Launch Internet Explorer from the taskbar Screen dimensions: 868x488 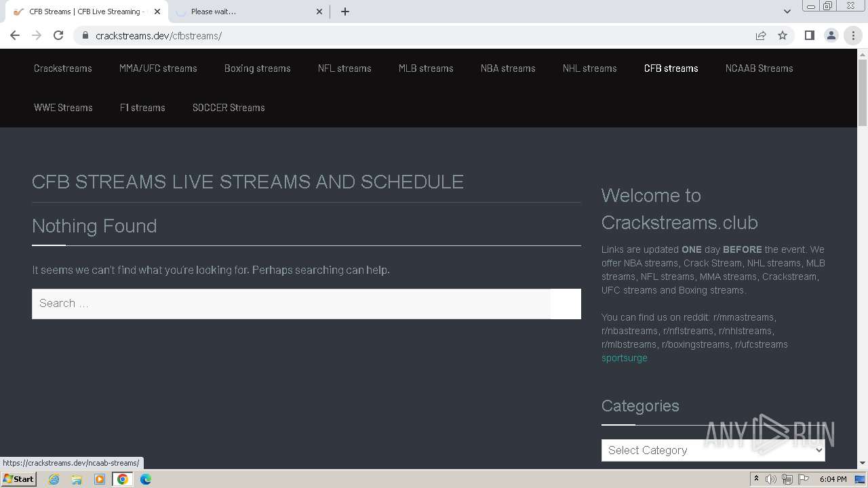point(54,479)
